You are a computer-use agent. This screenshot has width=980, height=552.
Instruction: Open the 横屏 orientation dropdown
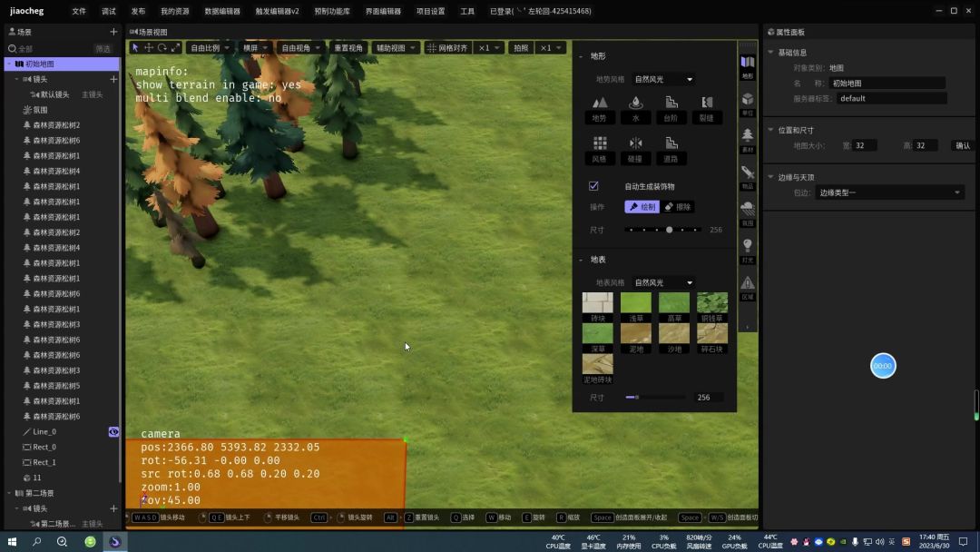[x=255, y=47]
